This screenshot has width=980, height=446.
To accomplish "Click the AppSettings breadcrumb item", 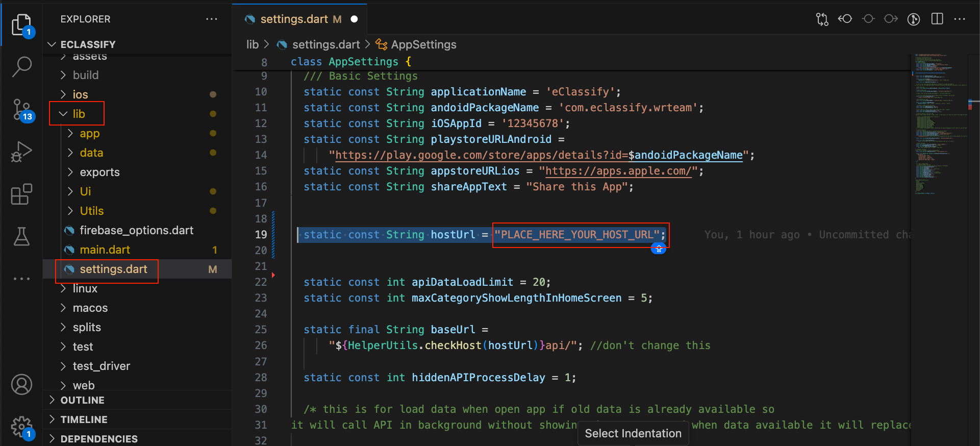I will [423, 45].
